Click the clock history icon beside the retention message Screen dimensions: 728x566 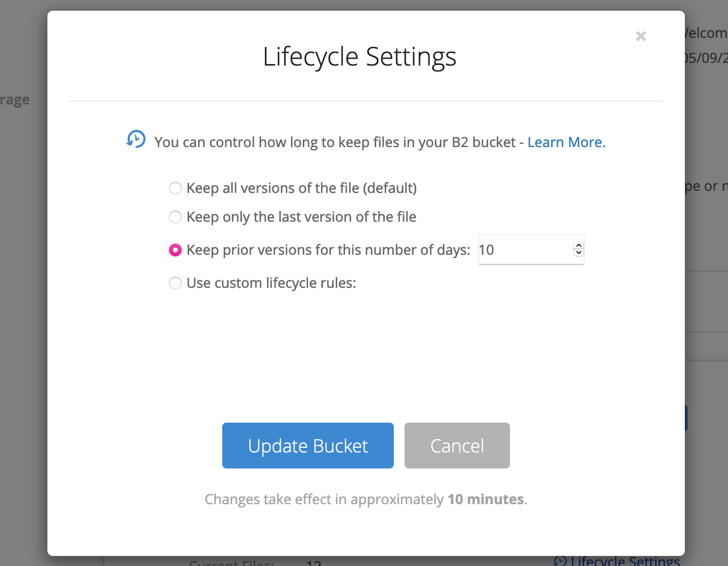point(136,139)
